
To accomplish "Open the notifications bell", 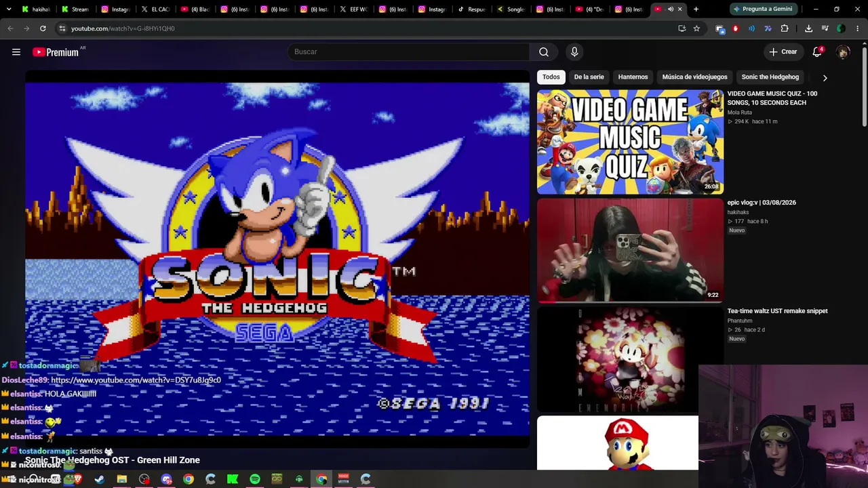I will 818,52.
